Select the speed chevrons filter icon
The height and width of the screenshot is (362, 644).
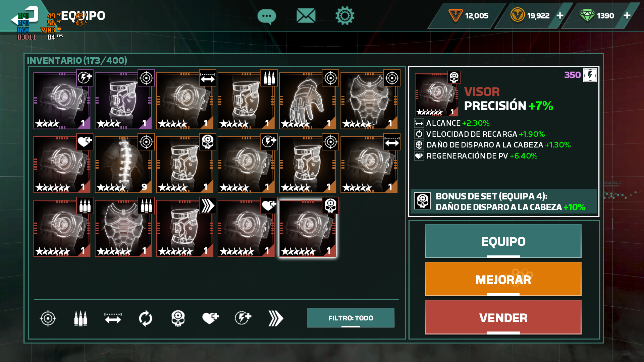tap(276, 318)
